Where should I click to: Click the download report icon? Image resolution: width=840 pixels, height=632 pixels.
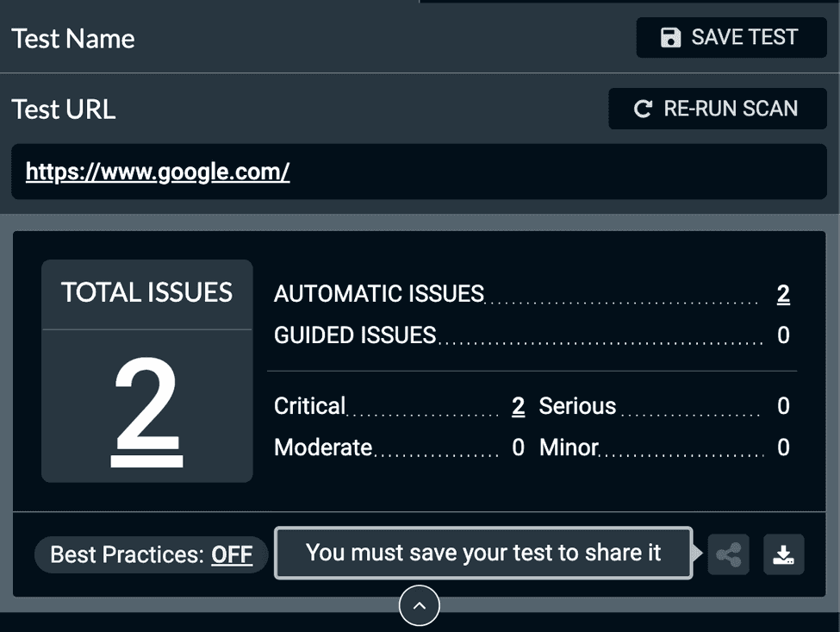[x=782, y=554]
